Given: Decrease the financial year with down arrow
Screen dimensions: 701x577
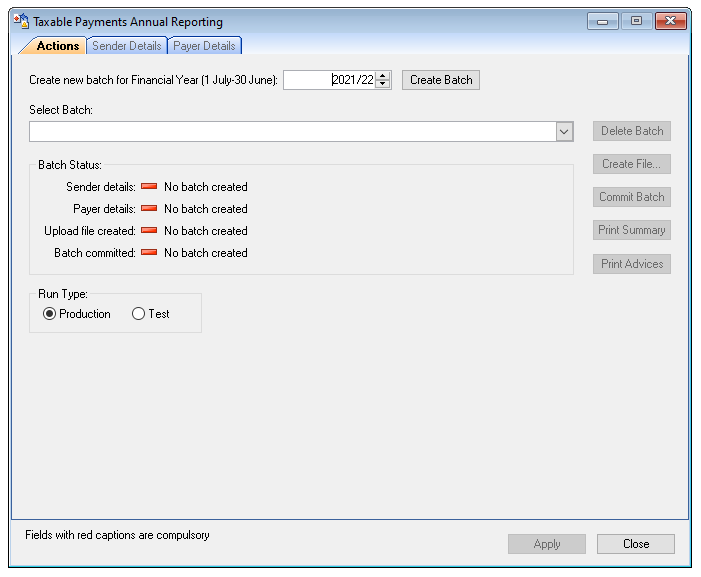Looking at the screenshot, I should 383,85.
